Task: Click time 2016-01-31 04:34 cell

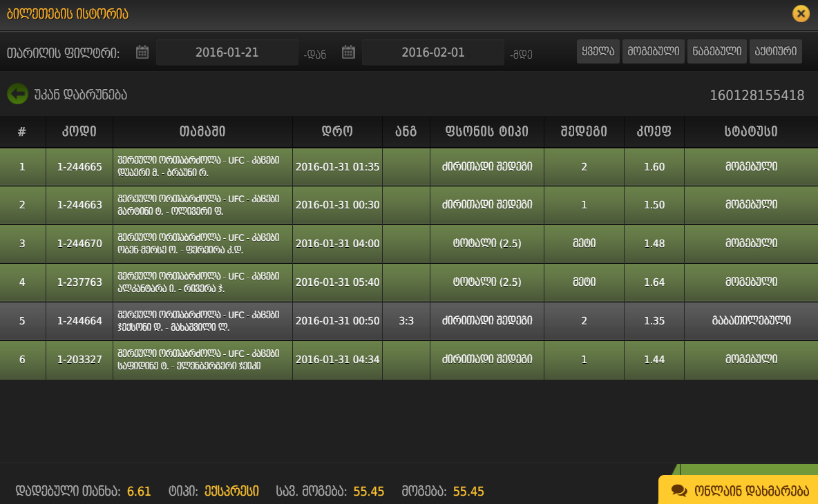Action: click(x=337, y=359)
